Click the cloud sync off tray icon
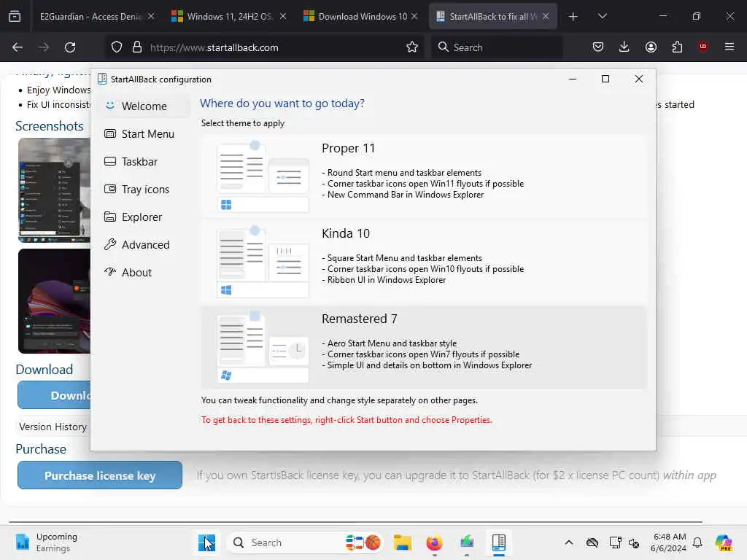 coord(592,542)
